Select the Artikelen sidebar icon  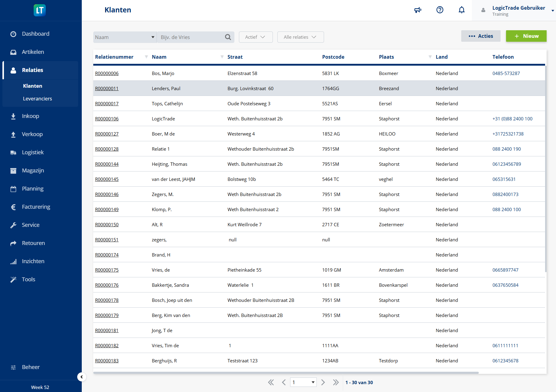pyautogui.click(x=13, y=52)
